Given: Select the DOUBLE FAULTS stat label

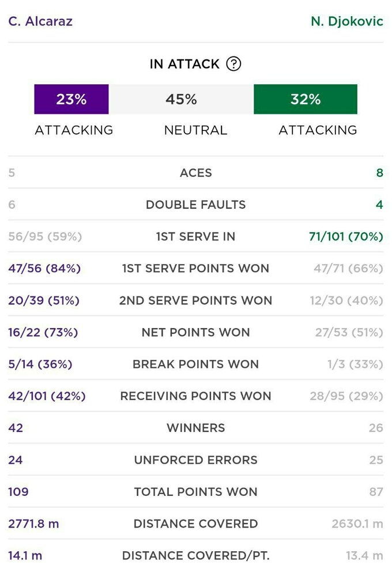Looking at the screenshot, I should 196,205.
